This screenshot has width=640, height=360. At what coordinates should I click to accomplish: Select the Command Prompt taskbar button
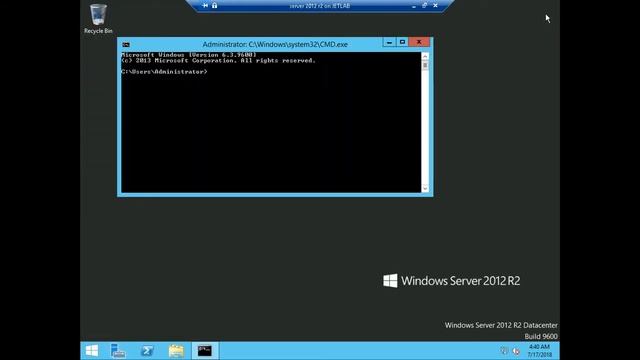[205, 351]
